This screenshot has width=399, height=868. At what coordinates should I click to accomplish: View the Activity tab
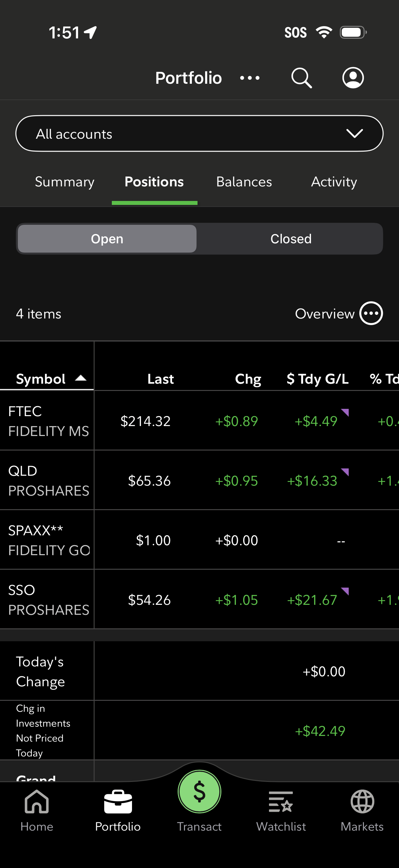pyautogui.click(x=334, y=182)
